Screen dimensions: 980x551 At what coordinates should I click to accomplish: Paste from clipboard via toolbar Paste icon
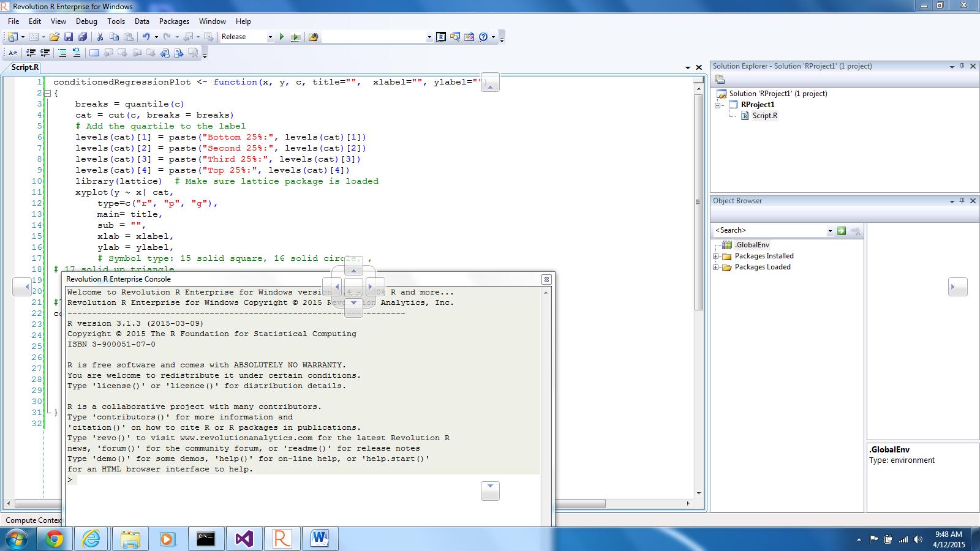pyautogui.click(x=128, y=37)
